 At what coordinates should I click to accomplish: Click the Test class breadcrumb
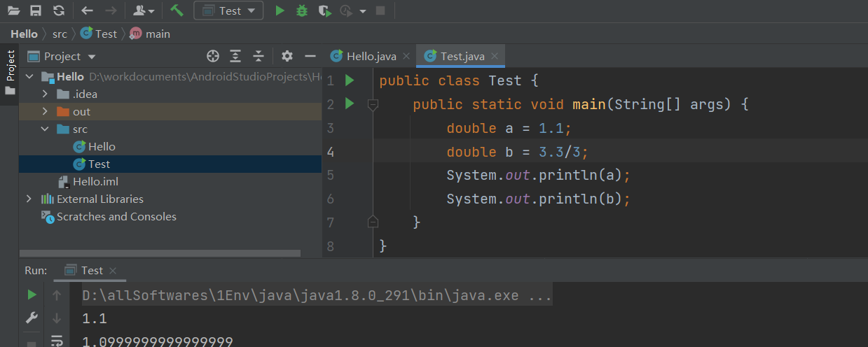(99, 34)
